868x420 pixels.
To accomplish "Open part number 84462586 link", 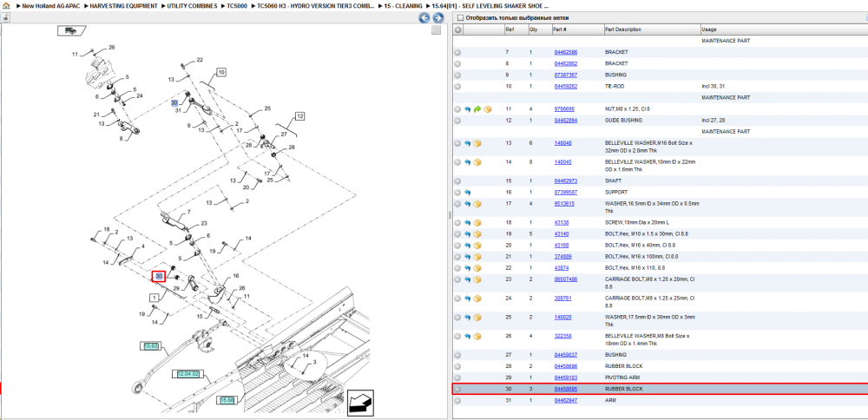I will tap(565, 53).
